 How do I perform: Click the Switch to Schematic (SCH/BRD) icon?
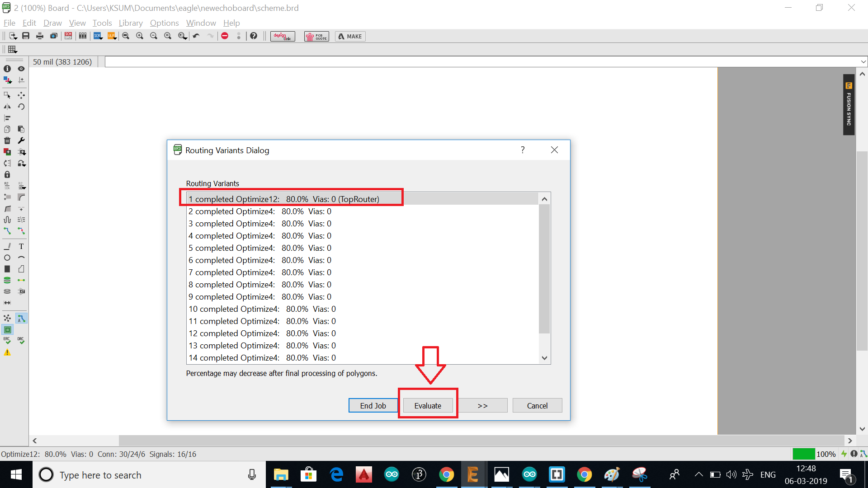coord(68,36)
